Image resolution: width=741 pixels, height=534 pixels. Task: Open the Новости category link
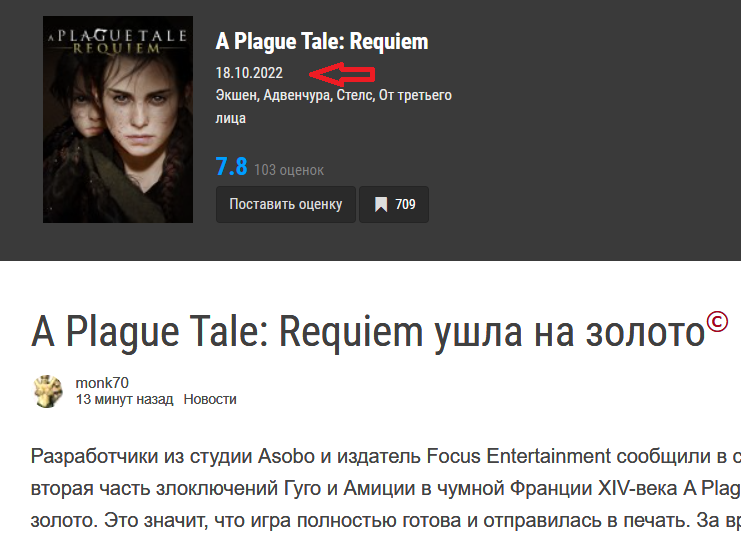click(210, 400)
